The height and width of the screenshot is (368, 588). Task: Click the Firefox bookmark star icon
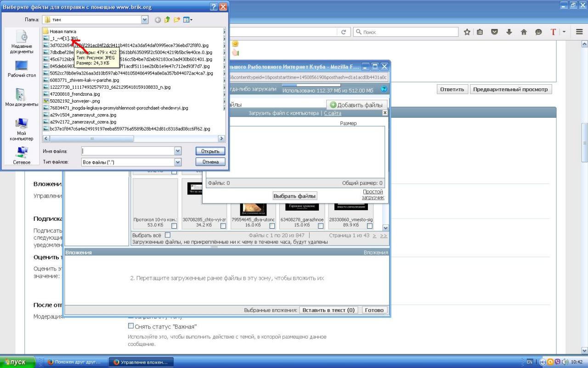coord(467,32)
